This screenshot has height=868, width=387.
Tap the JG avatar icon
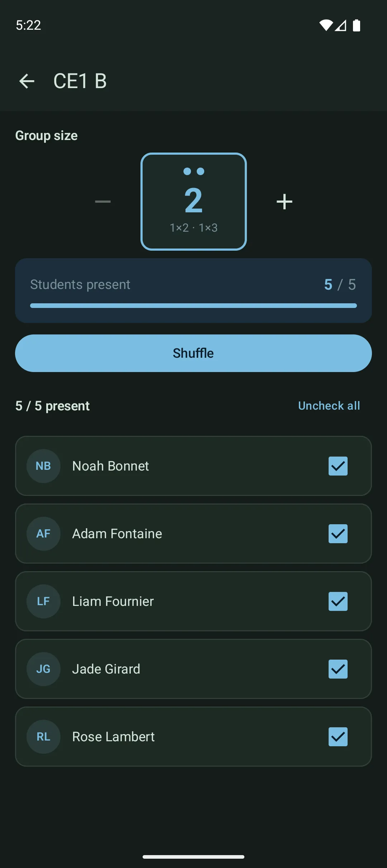pyautogui.click(x=43, y=669)
